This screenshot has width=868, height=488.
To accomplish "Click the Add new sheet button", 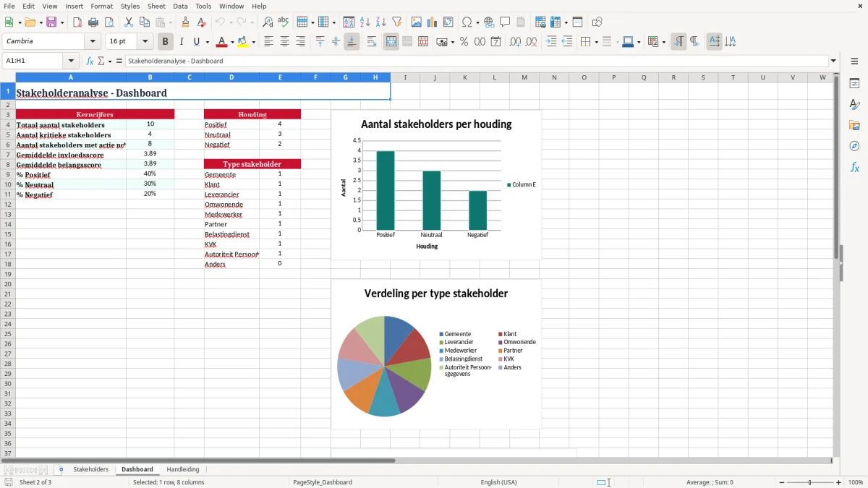I will pos(61,470).
